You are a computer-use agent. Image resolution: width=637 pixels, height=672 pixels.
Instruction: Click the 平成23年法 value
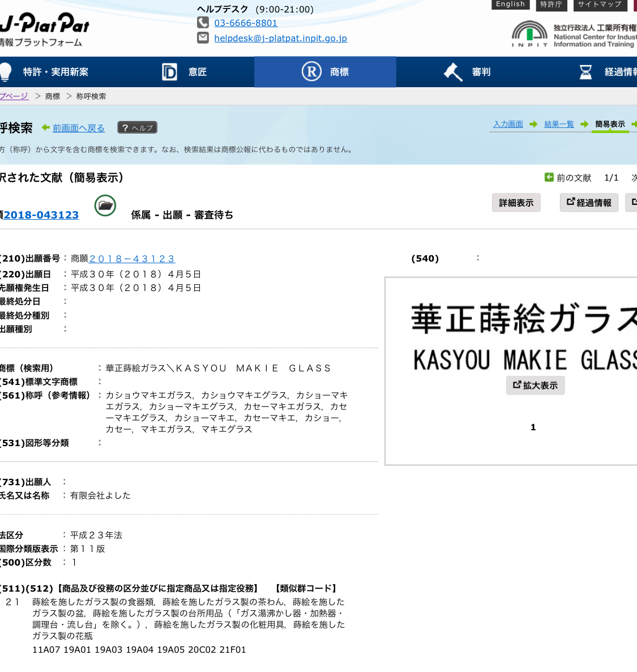click(96, 536)
